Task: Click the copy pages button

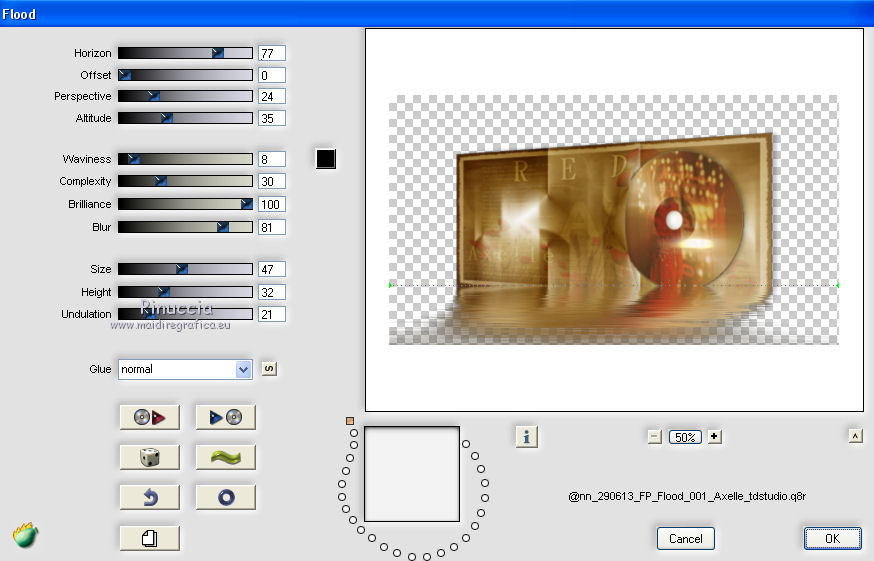Action: click(149, 538)
